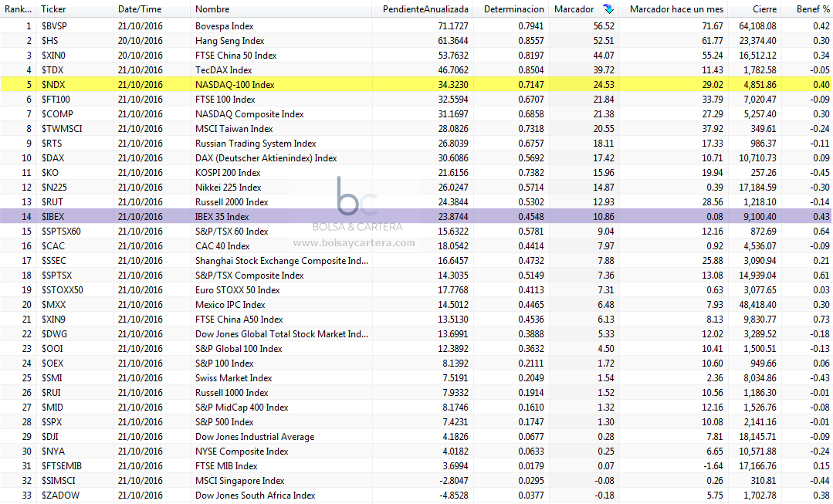Select 'S&P Global 100 Index'
Screen dimensions: 833x504
(x=239, y=349)
